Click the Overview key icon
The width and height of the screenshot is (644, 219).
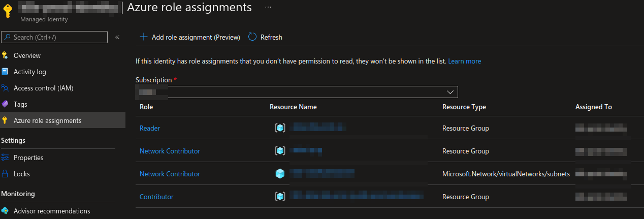click(x=5, y=55)
